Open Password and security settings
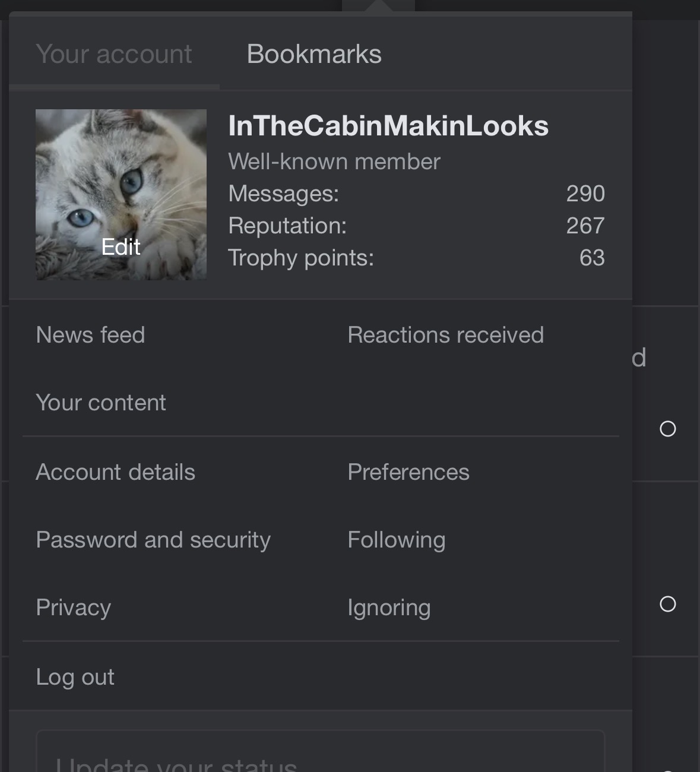Screen dimensions: 700x772 pyautogui.click(x=153, y=540)
